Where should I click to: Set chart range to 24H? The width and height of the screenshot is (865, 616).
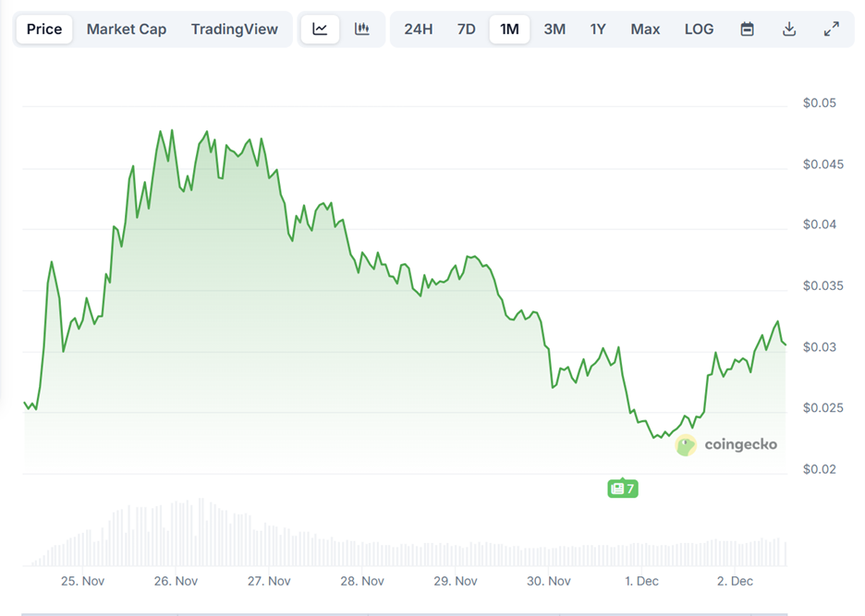[x=419, y=29]
